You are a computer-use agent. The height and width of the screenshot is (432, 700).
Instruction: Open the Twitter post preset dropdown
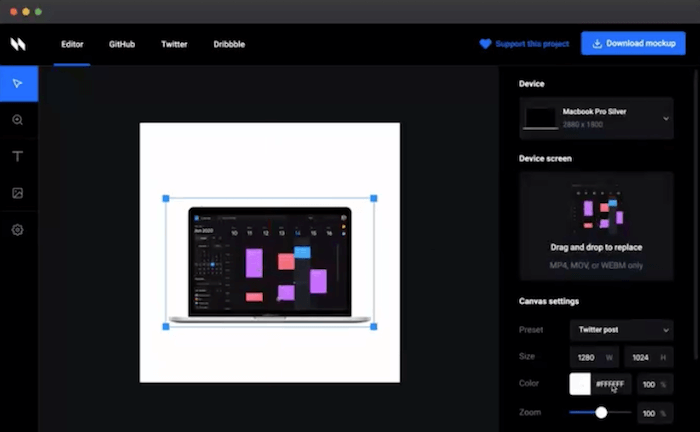click(x=621, y=329)
